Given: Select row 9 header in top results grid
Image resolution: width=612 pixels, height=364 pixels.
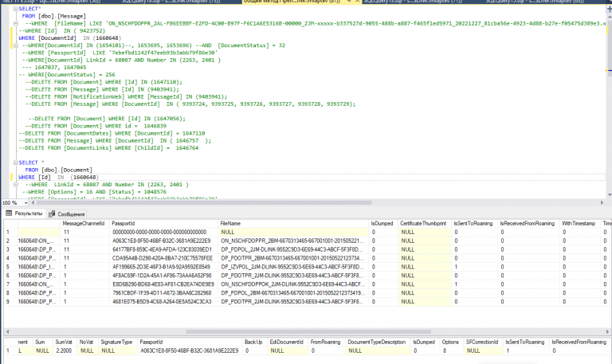Looking at the screenshot, I should (8, 302).
